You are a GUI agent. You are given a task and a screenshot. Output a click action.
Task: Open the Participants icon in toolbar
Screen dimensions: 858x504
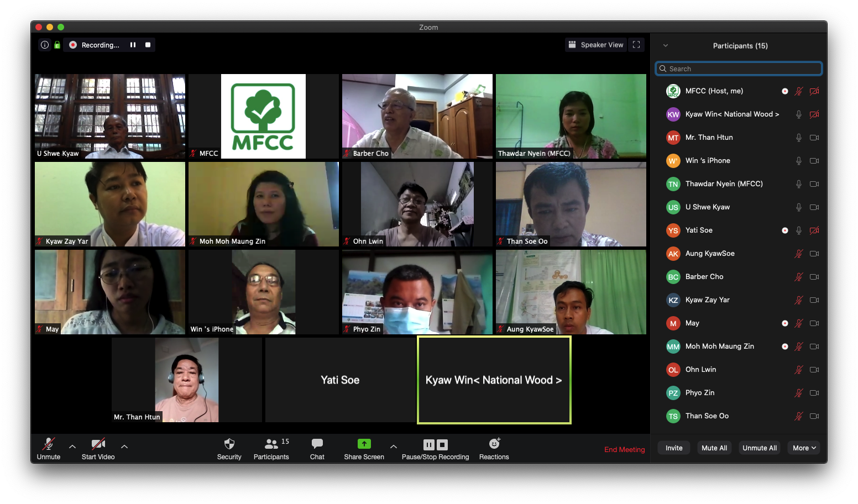coord(271,444)
